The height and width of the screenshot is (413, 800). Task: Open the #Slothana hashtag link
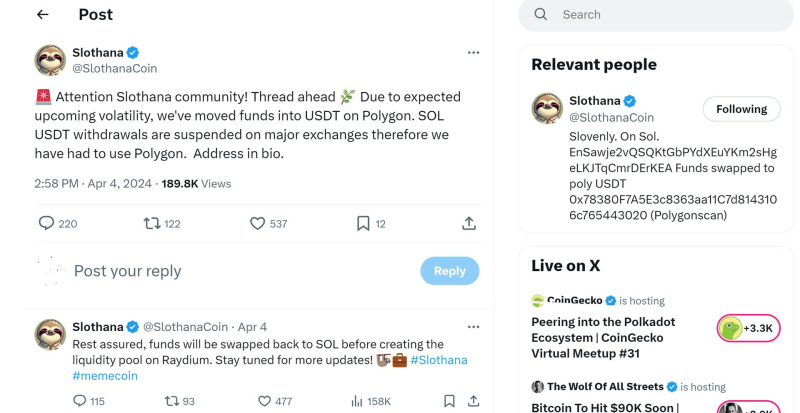438,360
